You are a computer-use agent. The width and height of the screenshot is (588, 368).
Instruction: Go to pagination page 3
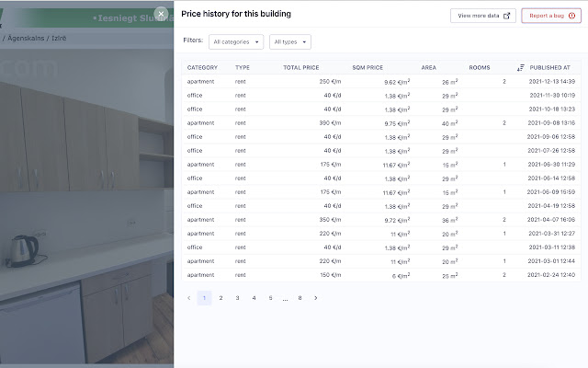(237, 298)
